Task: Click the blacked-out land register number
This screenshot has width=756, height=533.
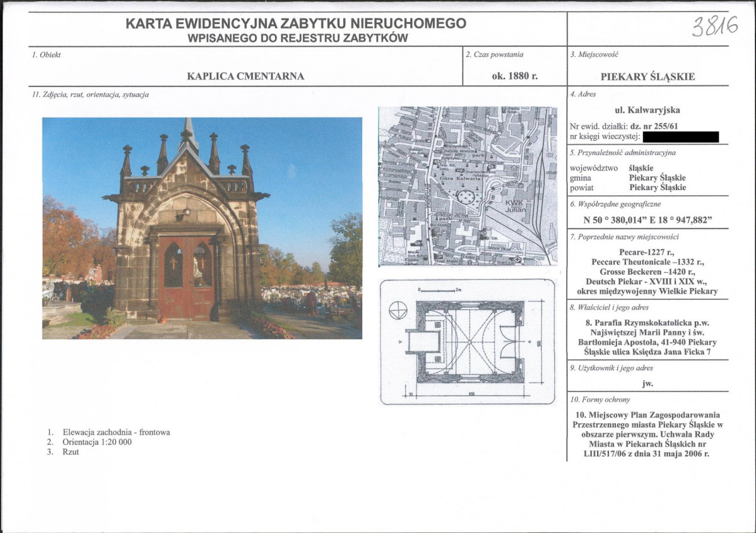Action: point(682,136)
